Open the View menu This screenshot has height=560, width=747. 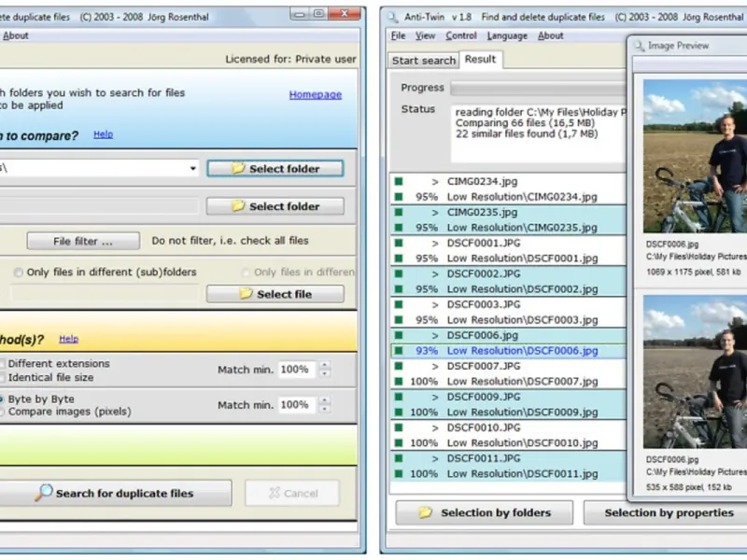[x=425, y=35]
